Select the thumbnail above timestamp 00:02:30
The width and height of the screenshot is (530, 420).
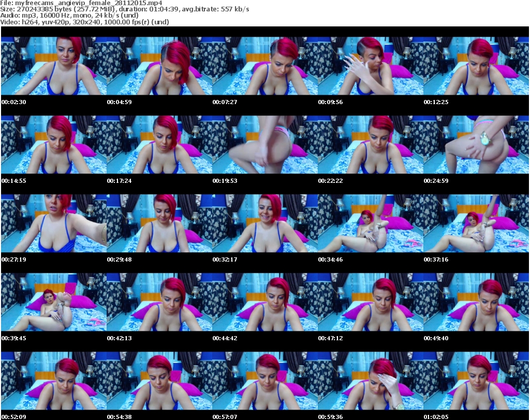click(54, 66)
